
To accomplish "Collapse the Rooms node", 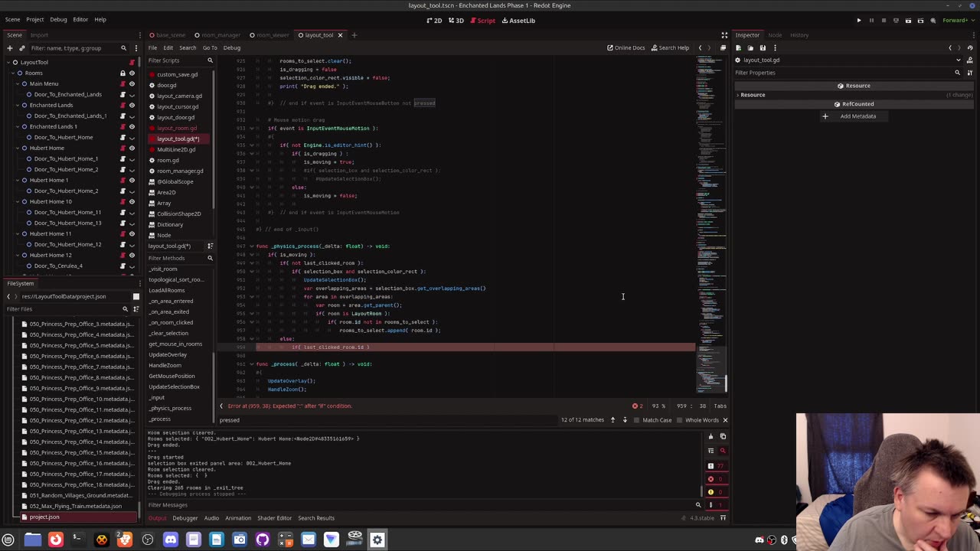I will click(x=13, y=73).
